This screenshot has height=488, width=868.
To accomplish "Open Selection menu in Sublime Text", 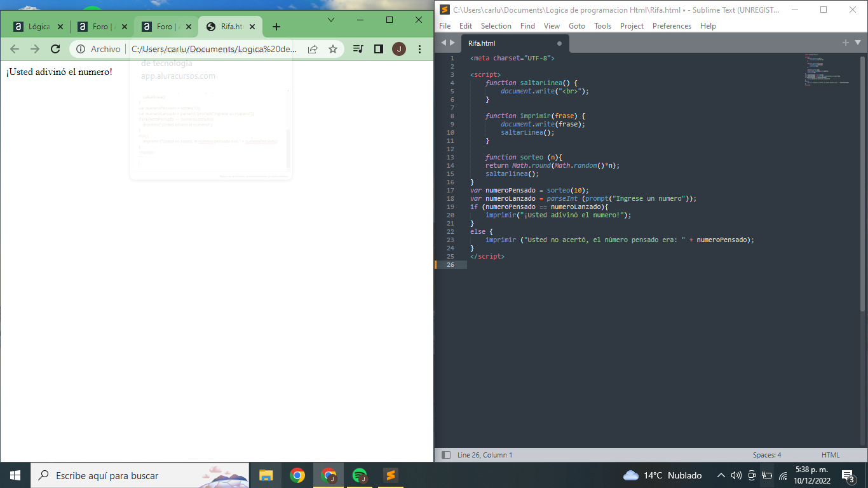I will tap(496, 26).
